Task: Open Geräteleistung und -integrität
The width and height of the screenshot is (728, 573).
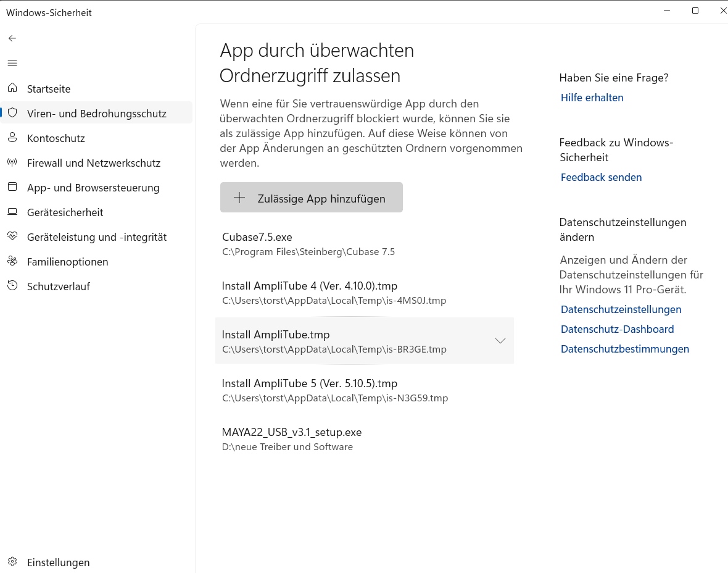Action: click(97, 236)
